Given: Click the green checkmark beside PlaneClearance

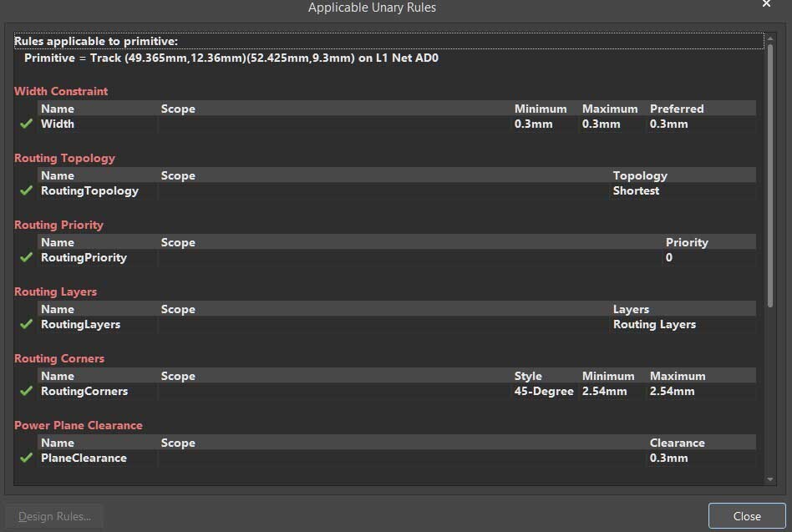Looking at the screenshot, I should click(26, 458).
